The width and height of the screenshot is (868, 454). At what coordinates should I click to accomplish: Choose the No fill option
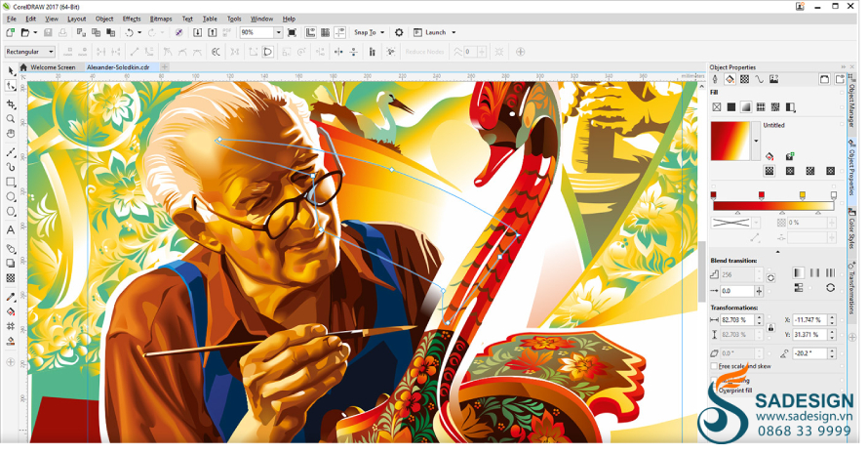tap(717, 107)
